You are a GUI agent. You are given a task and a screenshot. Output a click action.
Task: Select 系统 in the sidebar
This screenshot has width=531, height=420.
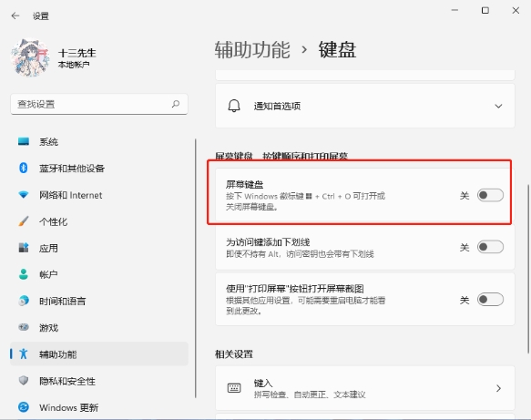99,141
